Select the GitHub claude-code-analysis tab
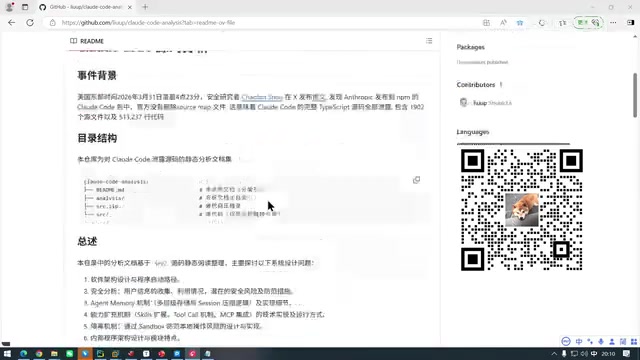The width and height of the screenshot is (640, 360). pos(86,7)
